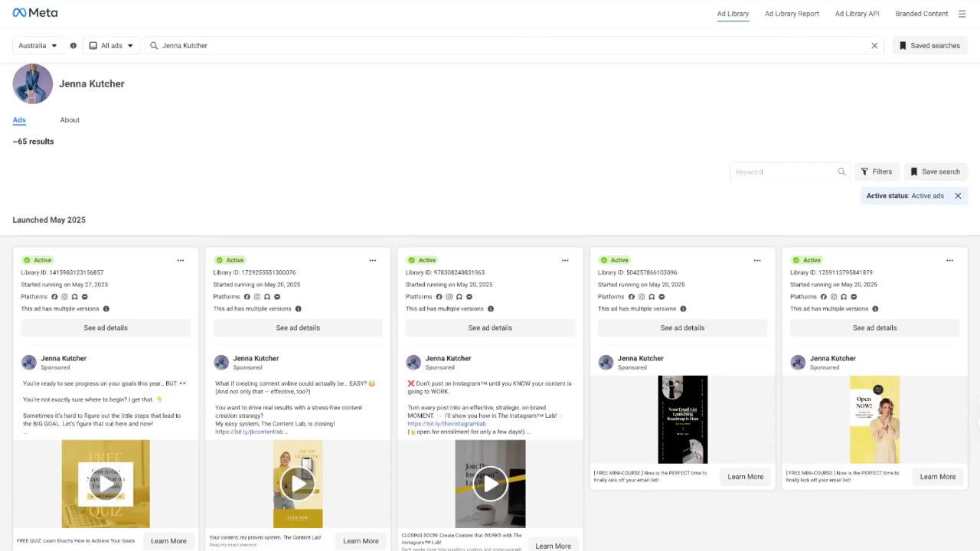See ad details for ad 504257866103096

(x=682, y=328)
